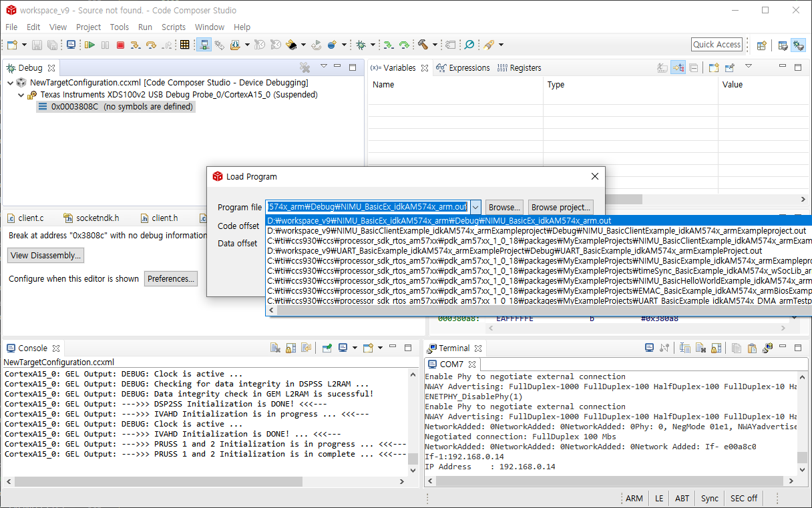Click the View Disassembly... button
This screenshot has height=508, width=812.
click(46, 255)
